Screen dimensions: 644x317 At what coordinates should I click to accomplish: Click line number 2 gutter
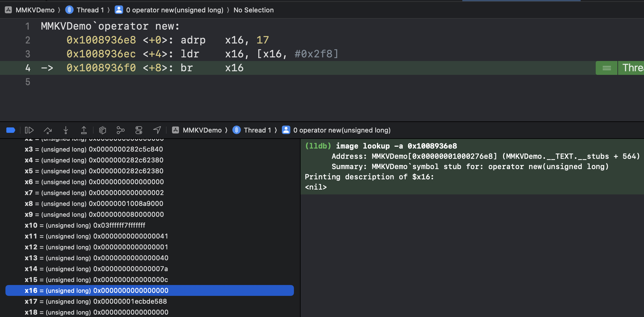coord(27,40)
